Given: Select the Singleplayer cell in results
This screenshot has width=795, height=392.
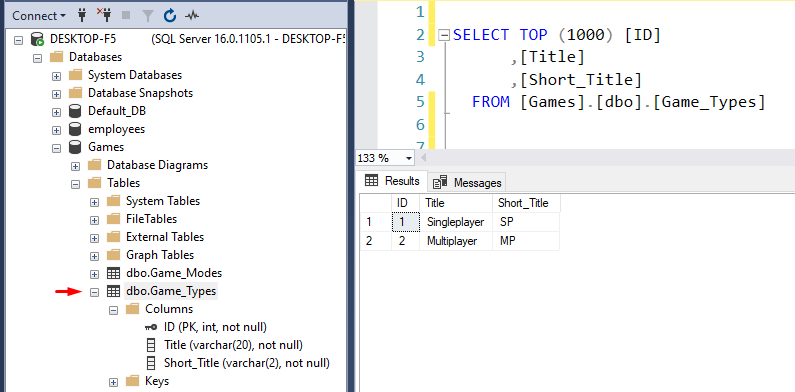Looking at the screenshot, I should pos(456,222).
